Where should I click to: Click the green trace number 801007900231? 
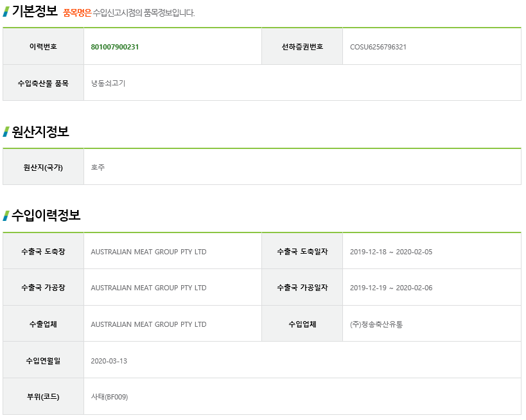coord(115,47)
